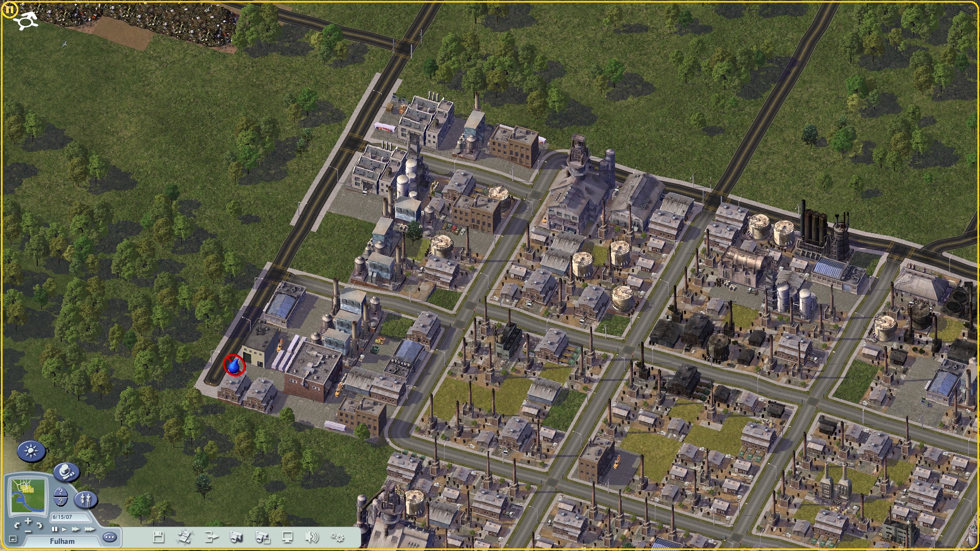Click the blue water shortage droplet
This screenshot has width=980, height=551.
[x=234, y=366]
